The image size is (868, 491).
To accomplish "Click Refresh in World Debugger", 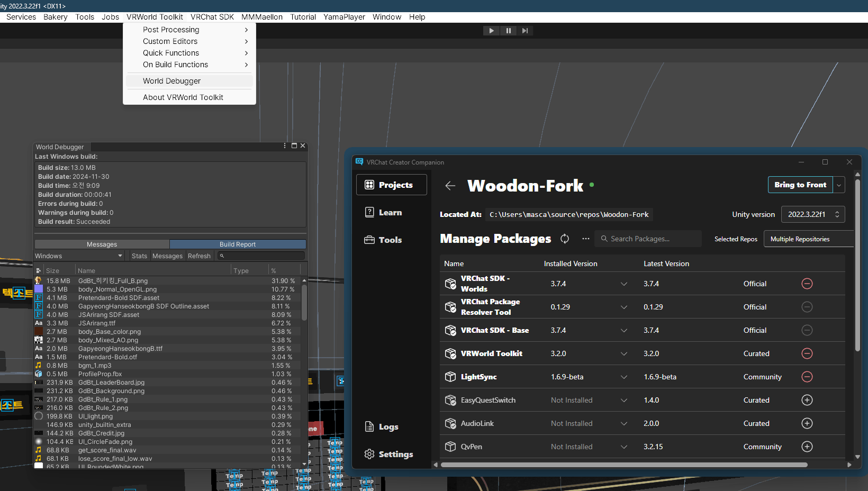I will coord(199,256).
